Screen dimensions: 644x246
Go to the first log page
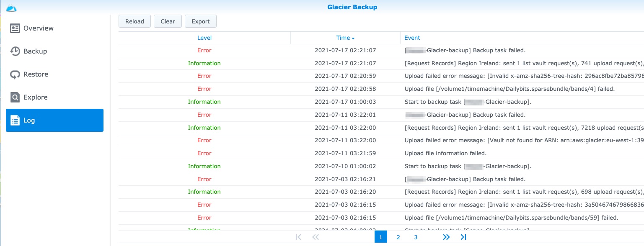click(x=298, y=237)
